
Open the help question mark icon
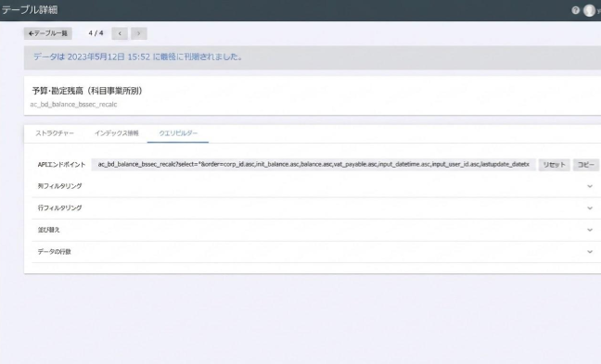(575, 10)
